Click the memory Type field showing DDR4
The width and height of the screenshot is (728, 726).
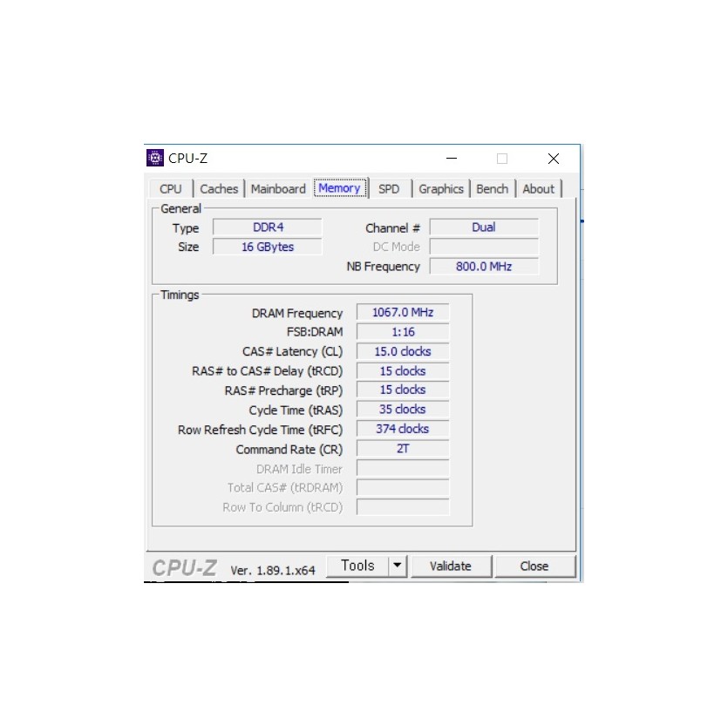tap(268, 227)
